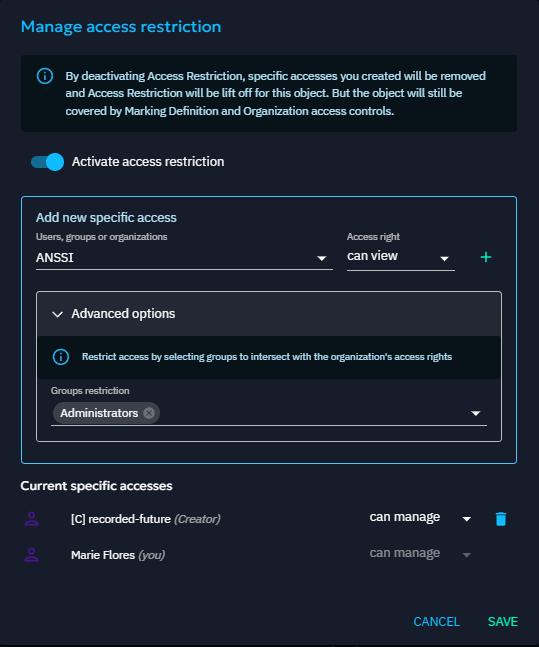Click the Marie Flores (you) entry
The height and width of the screenshot is (647, 539).
click(x=118, y=555)
